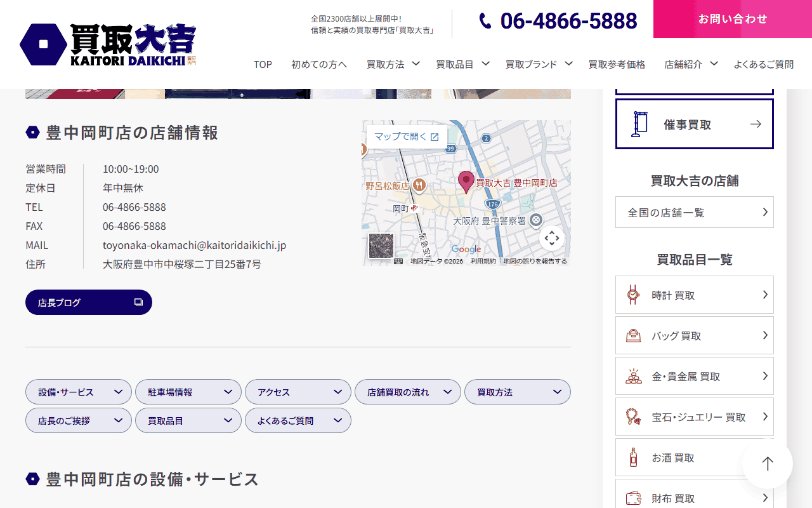Viewport: 812px width, 508px height.
Task: Switch to satellite view thumbnail on map
Action: pos(381,246)
